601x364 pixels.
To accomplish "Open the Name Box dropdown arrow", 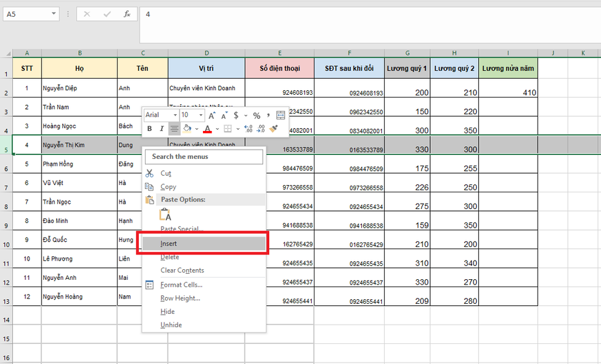I will [53, 14].
